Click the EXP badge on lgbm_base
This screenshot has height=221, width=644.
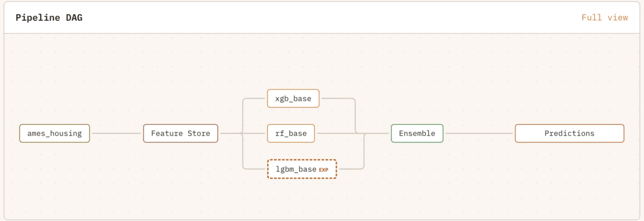tap(323, 170)
